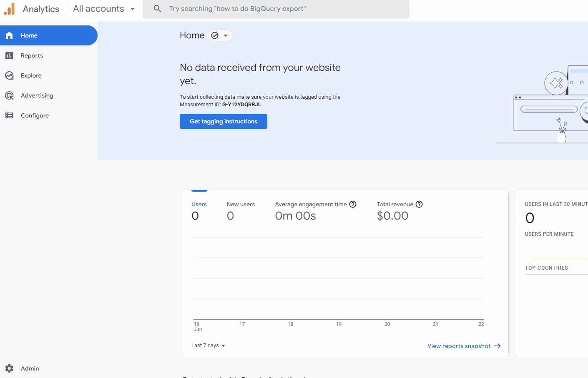Select the Users metric tab
The height and width of the screenshot is (378, 588).
(199, 211)
